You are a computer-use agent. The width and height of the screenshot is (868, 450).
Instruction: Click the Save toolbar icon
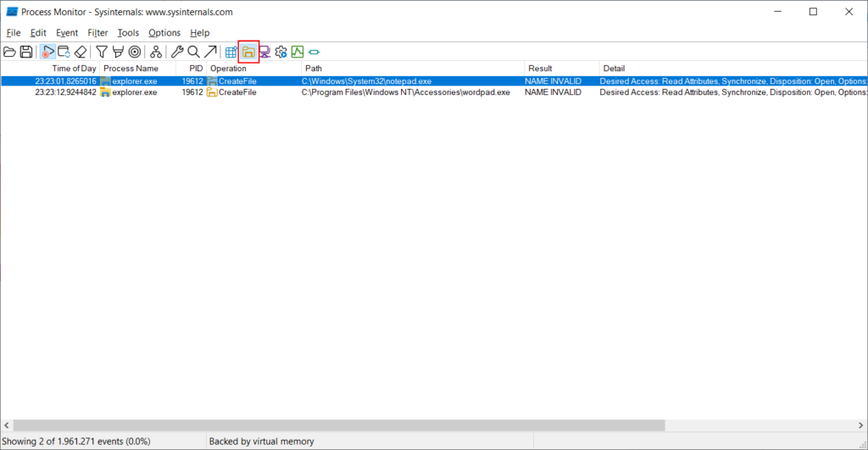click(26, 52)
